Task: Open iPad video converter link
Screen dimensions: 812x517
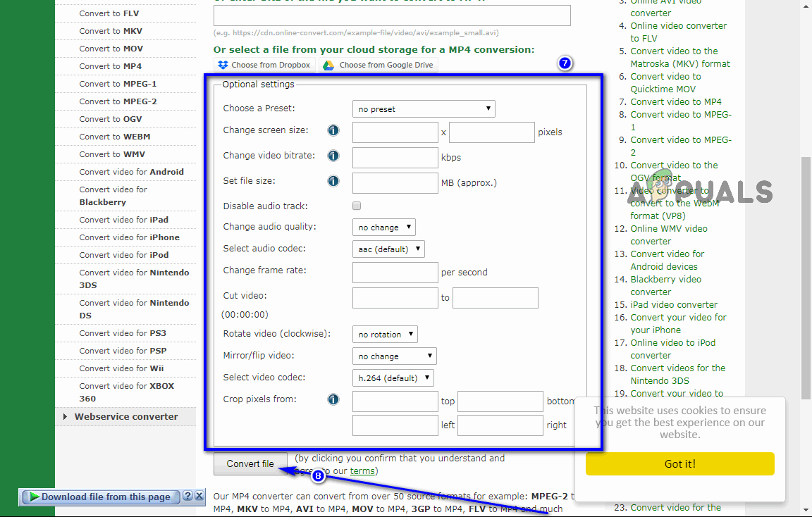Action: click(x=674, y=305)
